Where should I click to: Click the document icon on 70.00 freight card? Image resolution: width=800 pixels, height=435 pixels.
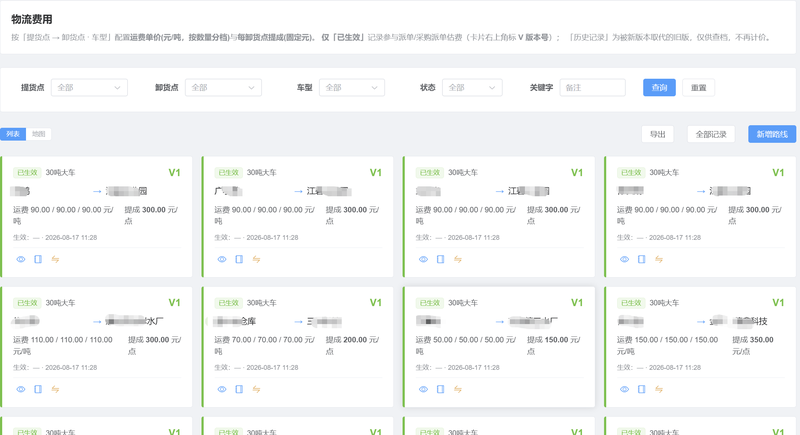[239, 389]
